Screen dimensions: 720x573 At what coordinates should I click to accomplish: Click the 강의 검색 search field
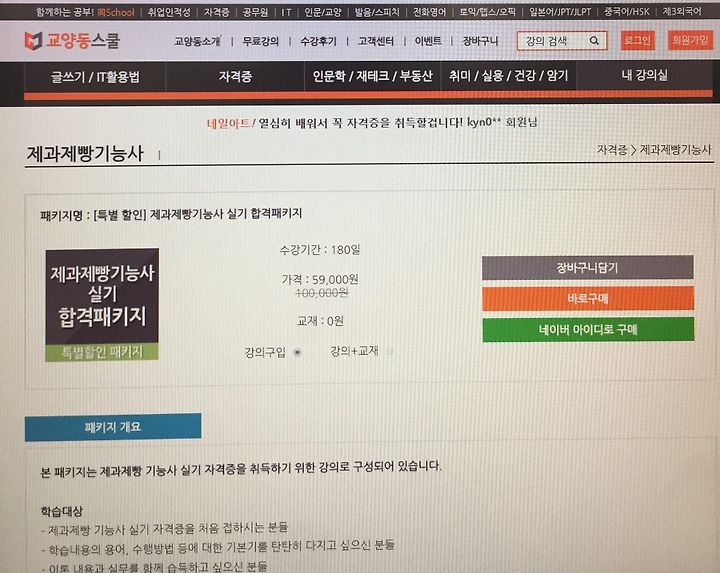coord(562,41)
